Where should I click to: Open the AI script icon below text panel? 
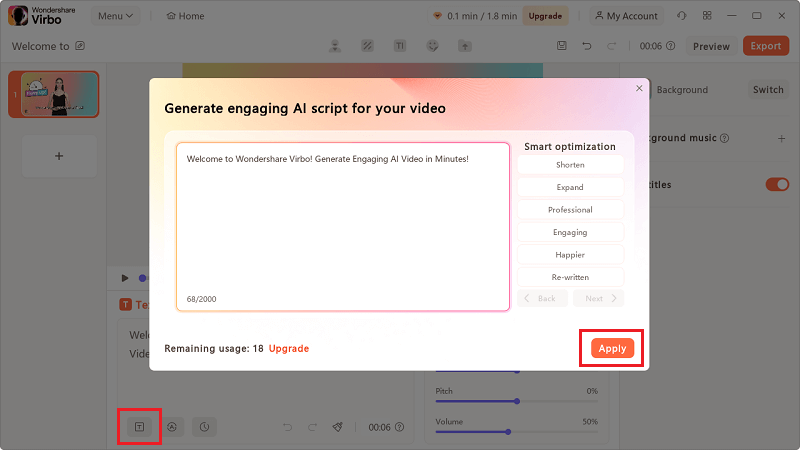coord(139,427)
